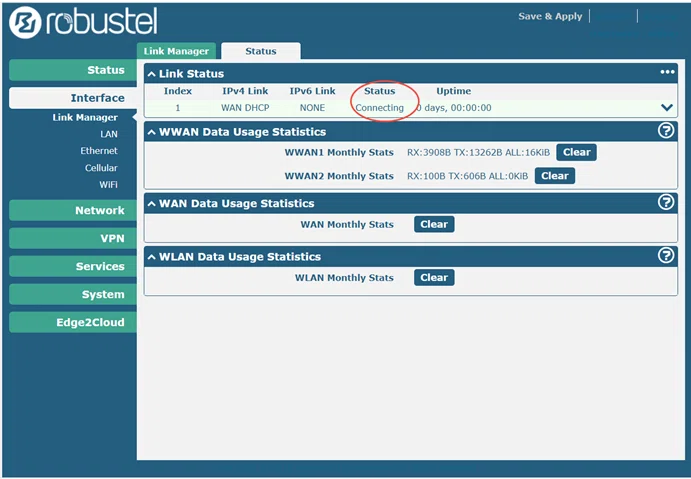This screenshot has width=691, height=479.
Task: Click the IPv6 Link NONE cell
Action: pyautogui.click(x=312, y=108)
